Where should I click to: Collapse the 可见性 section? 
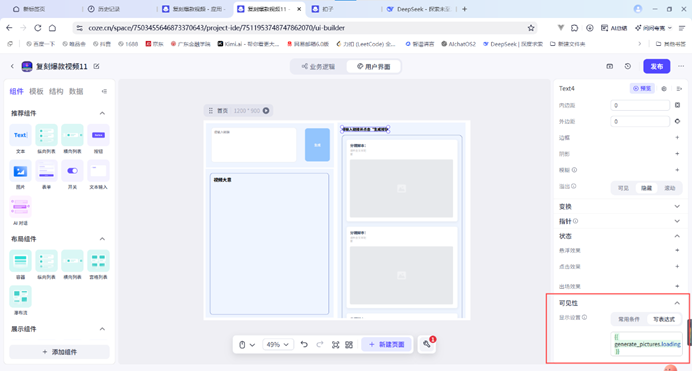pos(677,303)
